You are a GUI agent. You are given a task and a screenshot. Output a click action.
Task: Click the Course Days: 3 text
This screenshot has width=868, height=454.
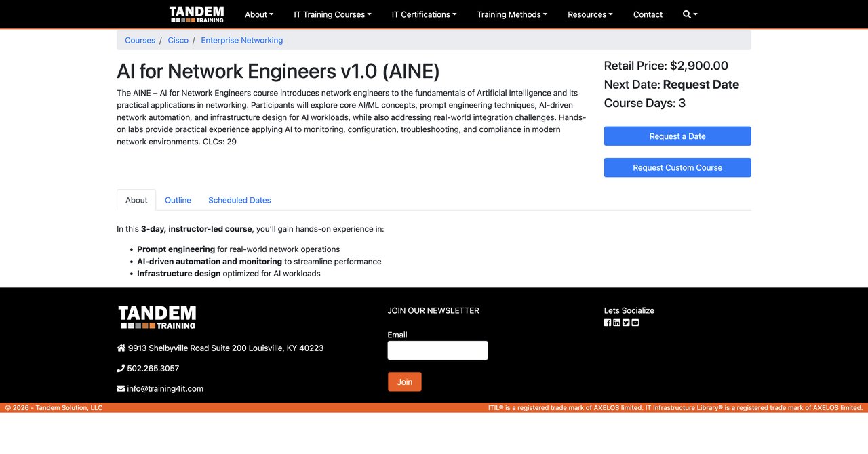pos(645,103)
